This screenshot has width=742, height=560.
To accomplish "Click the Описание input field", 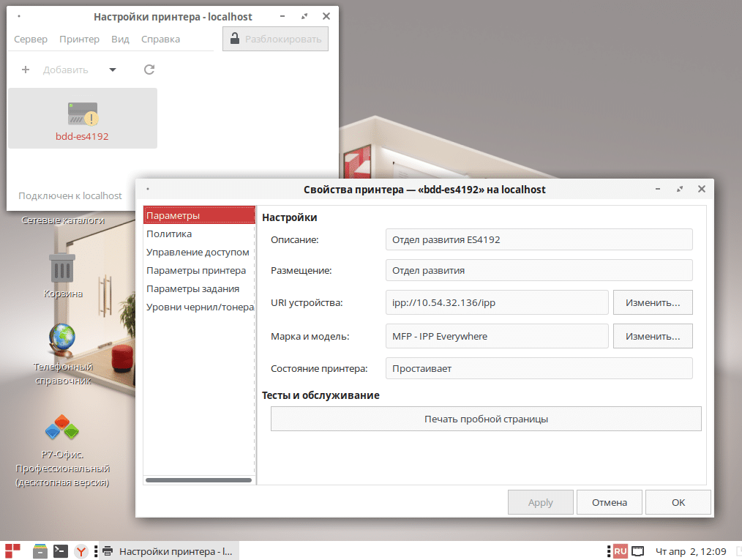I will [539, 239].
